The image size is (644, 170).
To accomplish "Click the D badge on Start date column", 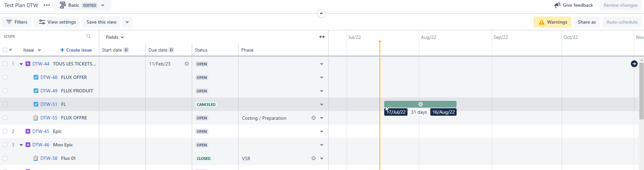I will pyautogui.click(x=126, y=50).
